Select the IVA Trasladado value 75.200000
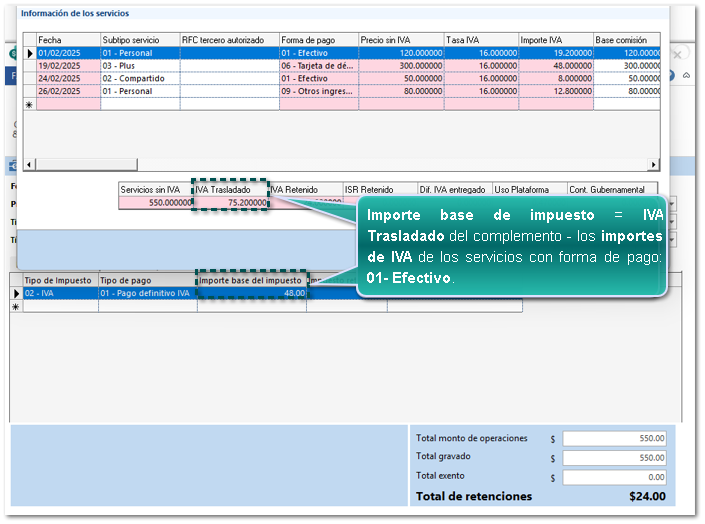The height and width of the screenshot is (524, 705). 230,202
